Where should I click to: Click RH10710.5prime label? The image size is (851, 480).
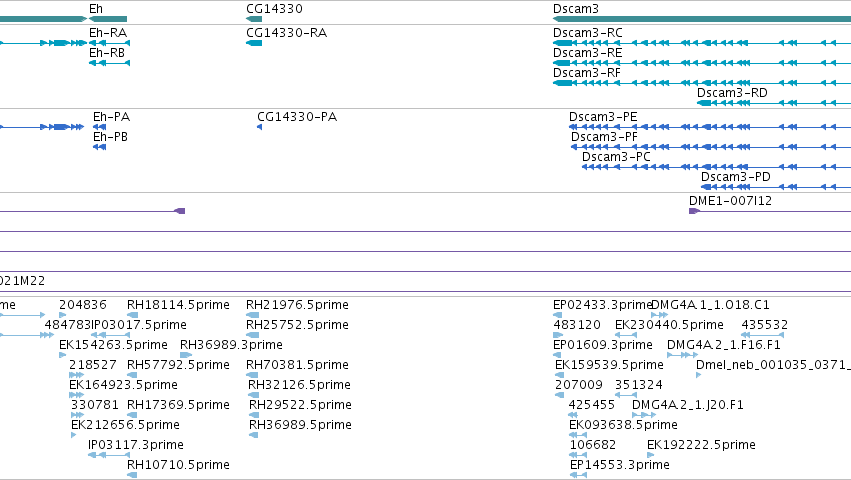point(178,465)
